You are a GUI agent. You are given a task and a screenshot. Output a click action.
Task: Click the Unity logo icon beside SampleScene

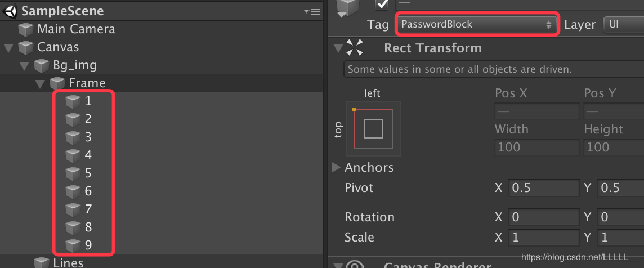point(11,11)
